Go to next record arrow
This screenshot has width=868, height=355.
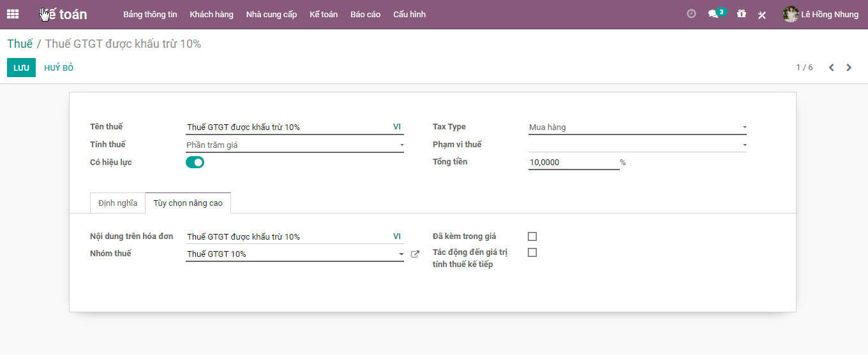(849, 68)
